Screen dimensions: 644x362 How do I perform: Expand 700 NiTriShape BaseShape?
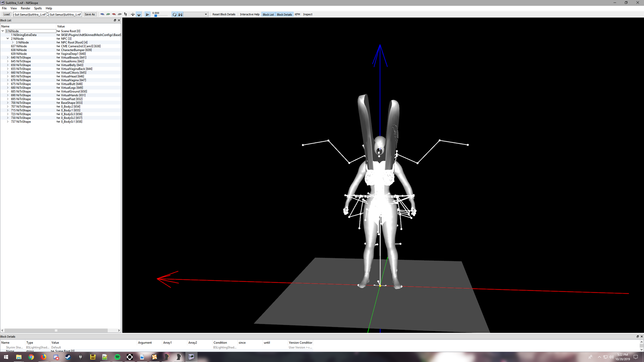[x=8, y=103]
